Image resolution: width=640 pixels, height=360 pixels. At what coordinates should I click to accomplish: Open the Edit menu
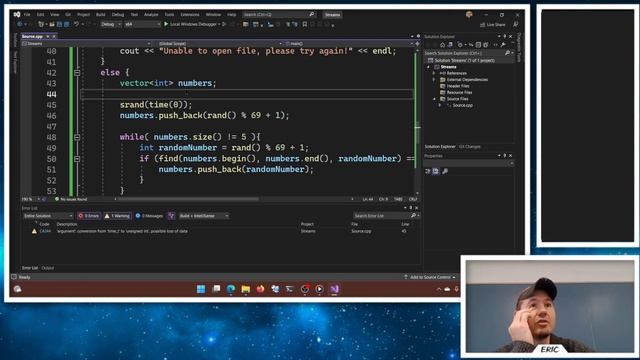click(x=40, y=14)
